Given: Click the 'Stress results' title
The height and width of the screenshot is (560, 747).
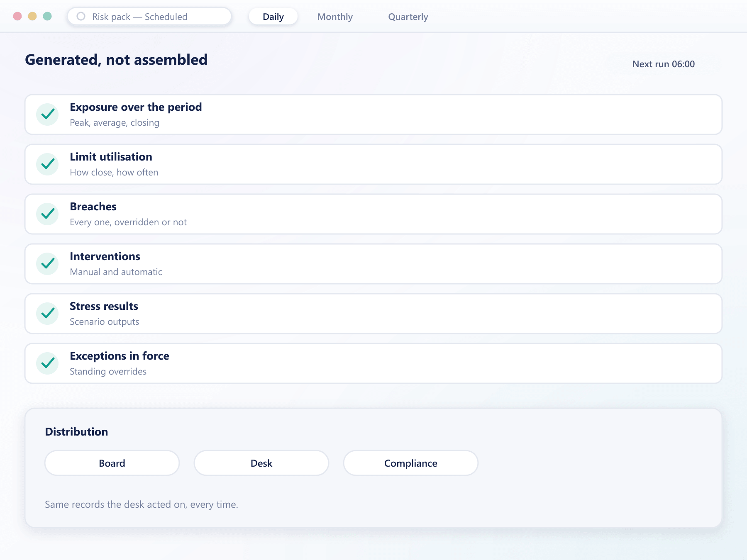Looking at the screenshot, I should [x=104, y=306].
